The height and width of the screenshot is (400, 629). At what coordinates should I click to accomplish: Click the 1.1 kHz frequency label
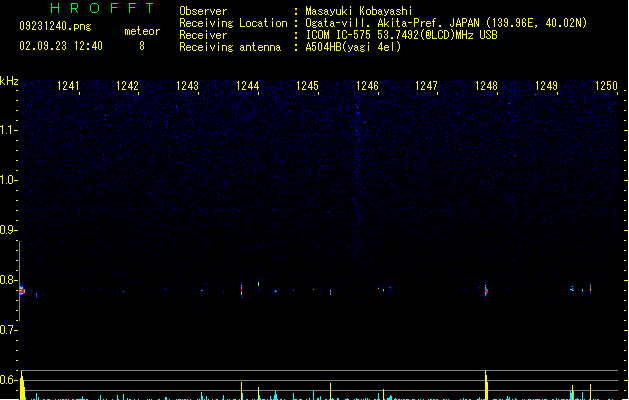pyautogui.click(x=8, y=130)
